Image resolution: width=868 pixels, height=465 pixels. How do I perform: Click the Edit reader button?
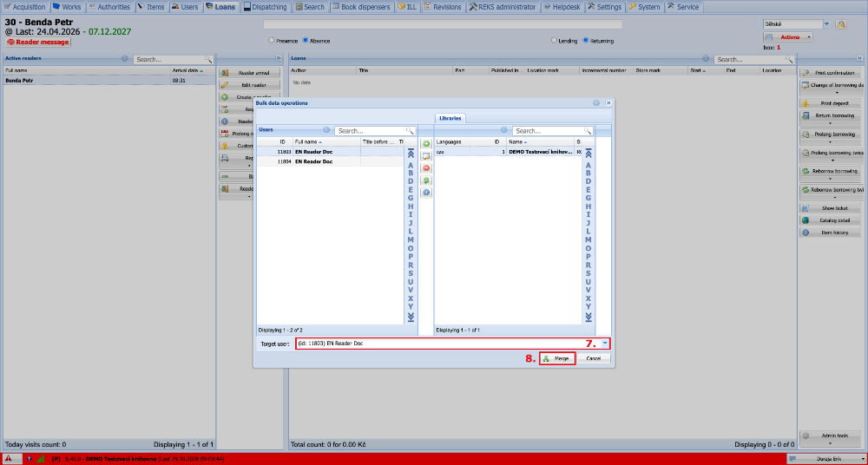tap(250, 85)
